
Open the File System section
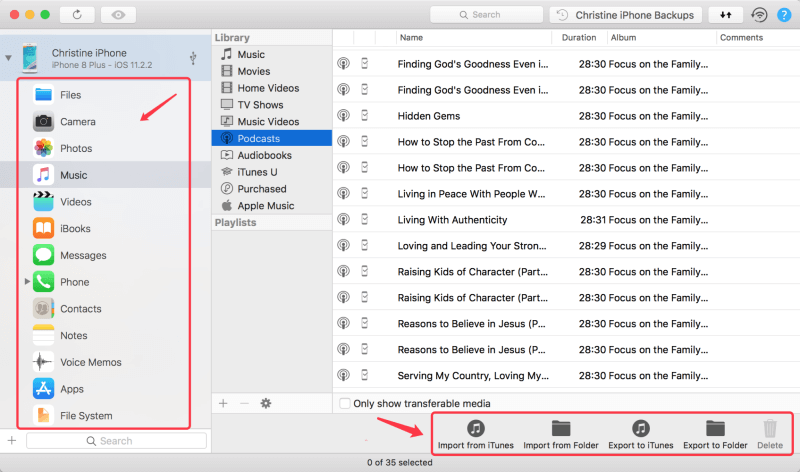tap(105, 416)
